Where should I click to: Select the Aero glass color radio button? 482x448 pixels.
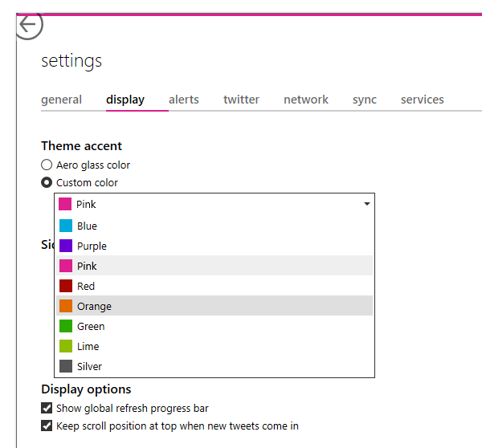47,165
